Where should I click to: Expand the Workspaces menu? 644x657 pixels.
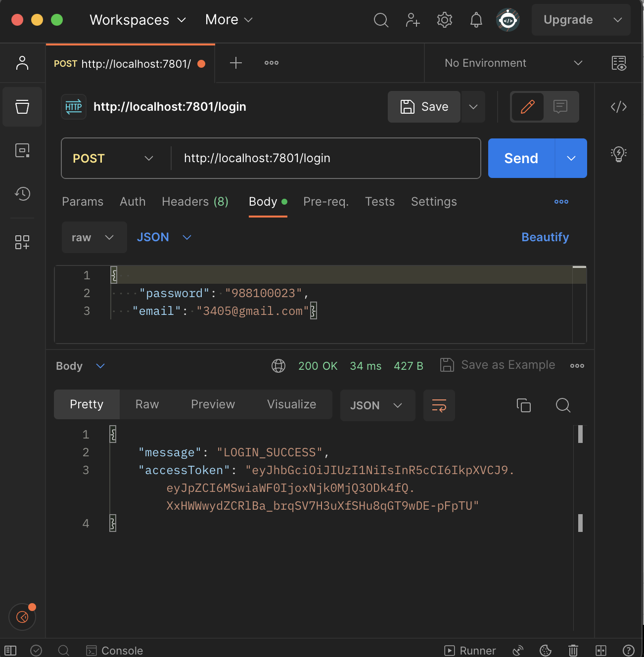(x=138, y=20)
